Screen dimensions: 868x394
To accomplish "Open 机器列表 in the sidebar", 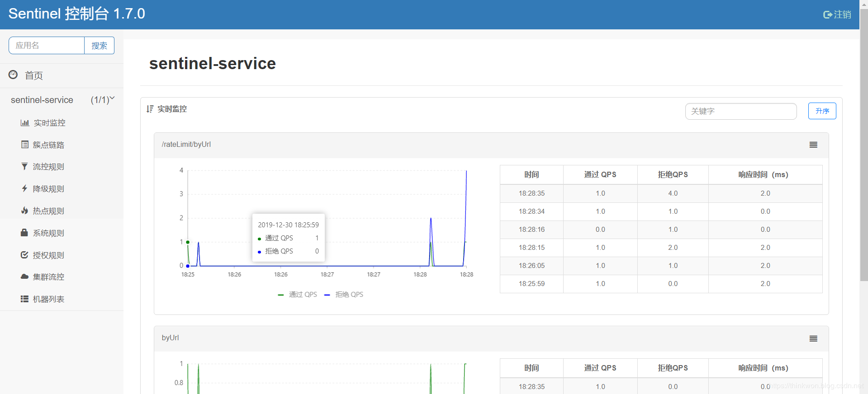I will click(x=48, y=299).
